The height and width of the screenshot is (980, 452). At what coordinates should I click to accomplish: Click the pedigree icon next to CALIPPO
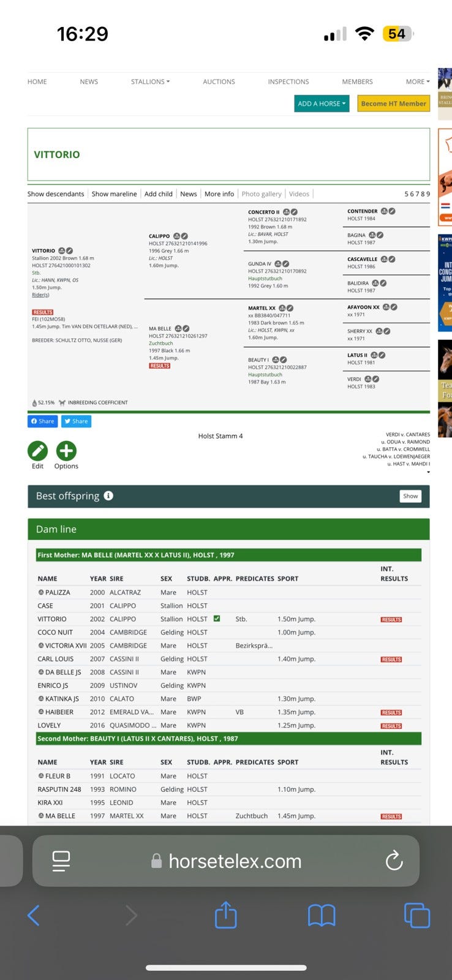(x=177, y=236)
